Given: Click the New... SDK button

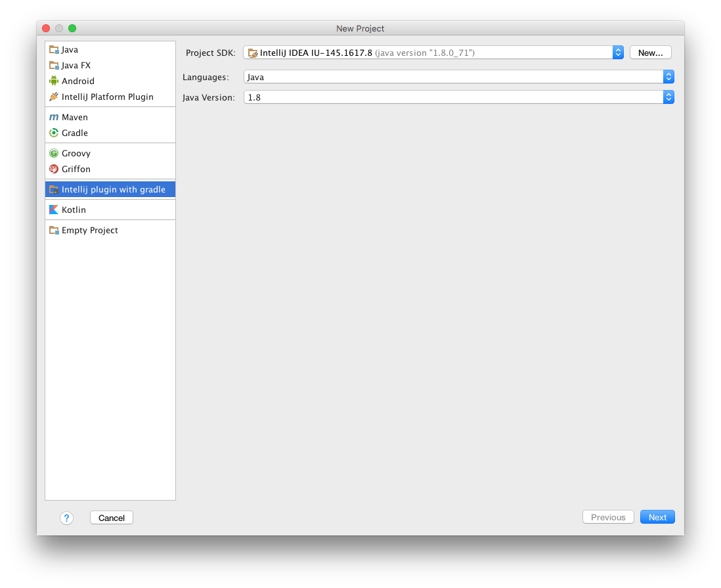Looking at the screenshot, I should tap(651, 53).
